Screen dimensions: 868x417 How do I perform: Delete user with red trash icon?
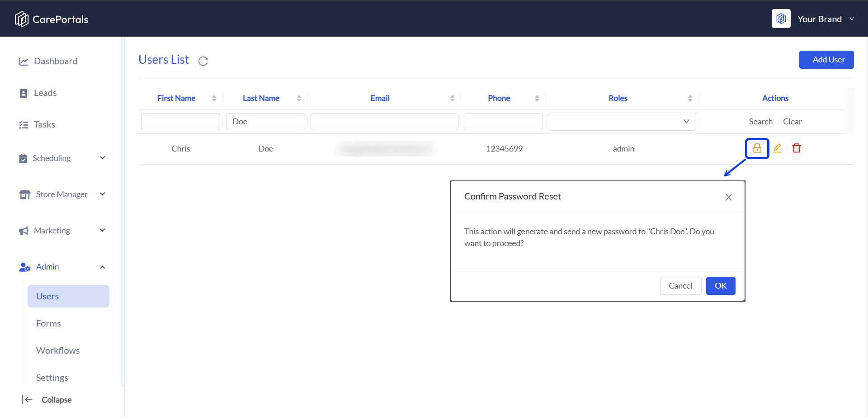point(797,148)
